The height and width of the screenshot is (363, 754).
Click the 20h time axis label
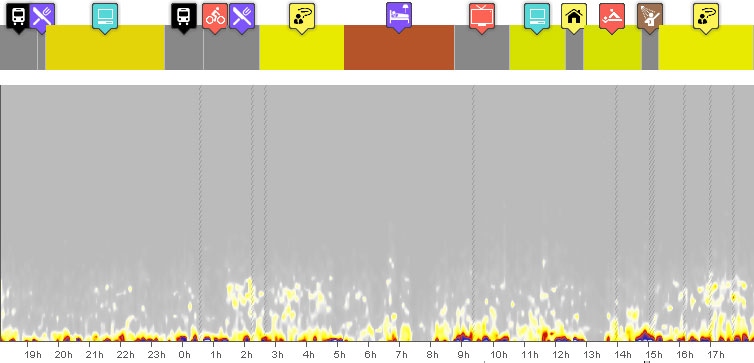(x=63, y=355)
